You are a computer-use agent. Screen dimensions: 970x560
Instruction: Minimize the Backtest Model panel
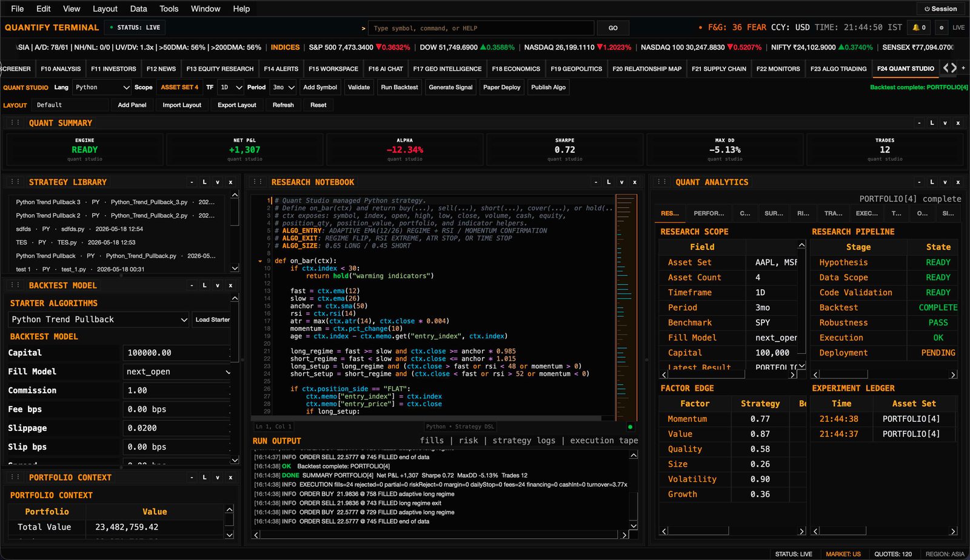192,285
